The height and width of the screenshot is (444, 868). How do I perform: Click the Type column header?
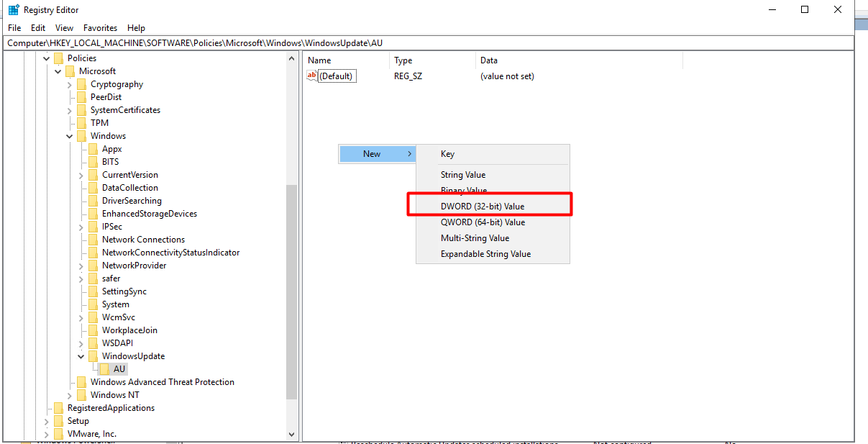403,60
